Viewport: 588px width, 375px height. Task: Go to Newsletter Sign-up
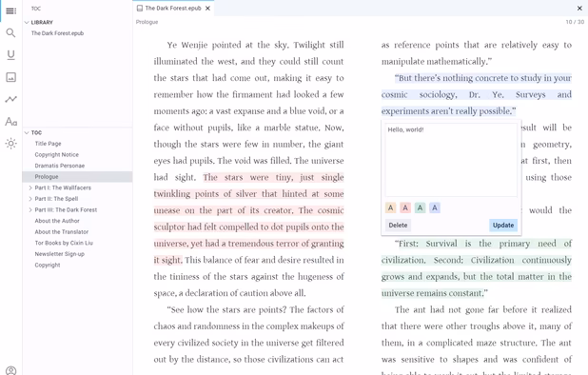click(x=60, y=254)
